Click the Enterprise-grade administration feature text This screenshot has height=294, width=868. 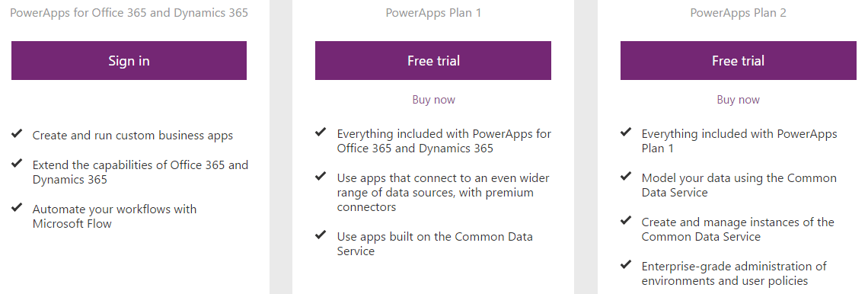pos(734,273)
